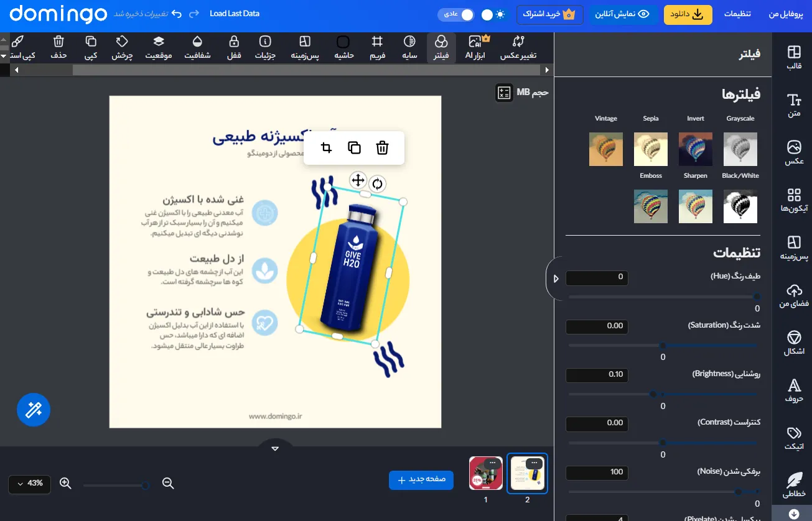812x521 pixels.
Task: Click Load Last Data
Action: click(x=235, y=13)
